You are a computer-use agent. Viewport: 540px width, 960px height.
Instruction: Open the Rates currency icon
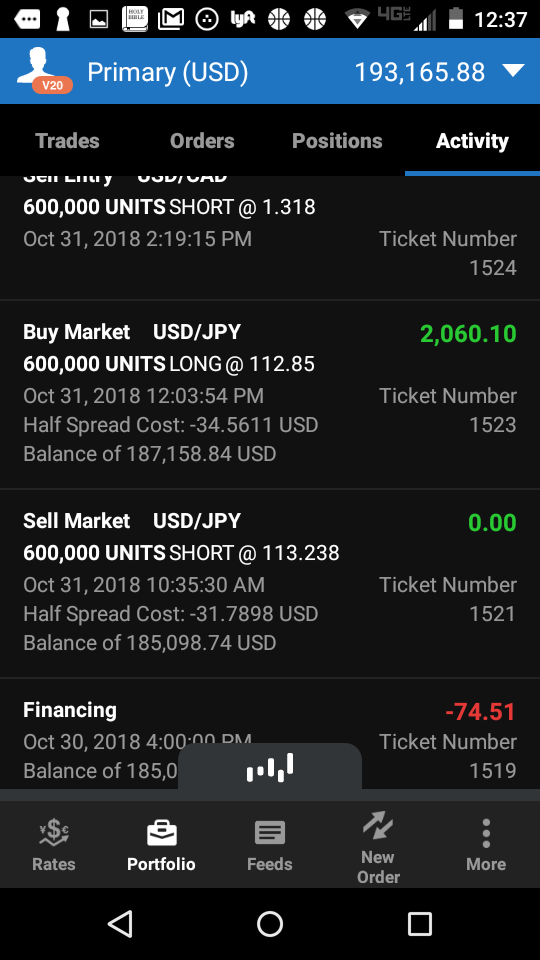coord(54,833)
